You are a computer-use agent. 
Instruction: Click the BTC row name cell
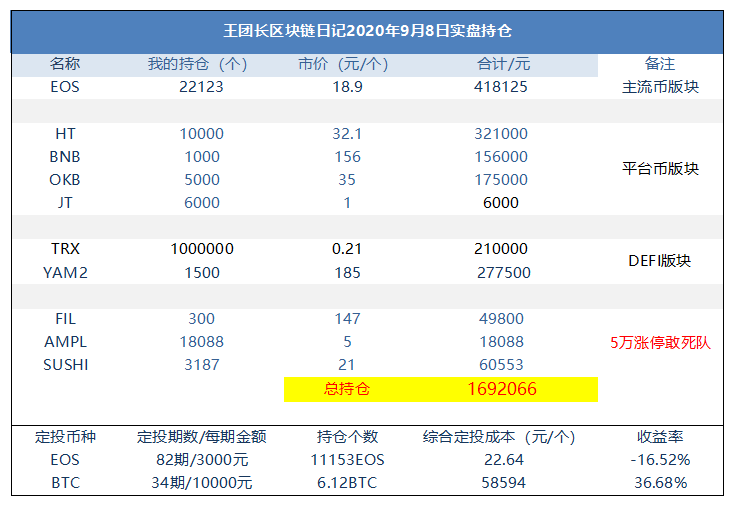[65, 483]
